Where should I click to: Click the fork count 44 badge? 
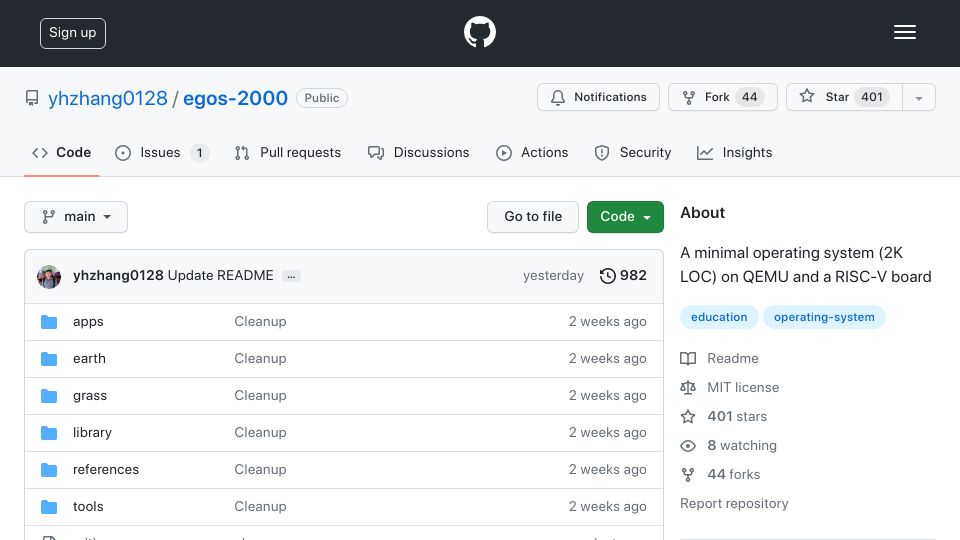point(749,97)
